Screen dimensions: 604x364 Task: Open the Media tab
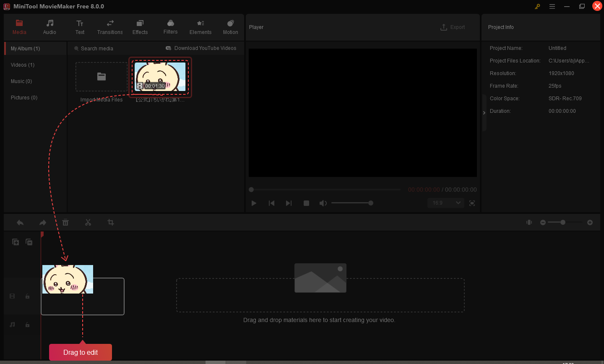19,27
